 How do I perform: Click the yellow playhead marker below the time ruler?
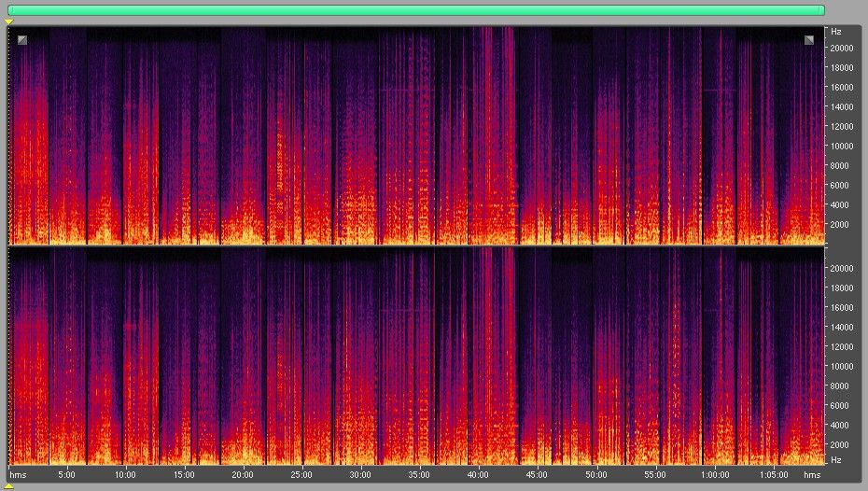click(x=8, y=486)
